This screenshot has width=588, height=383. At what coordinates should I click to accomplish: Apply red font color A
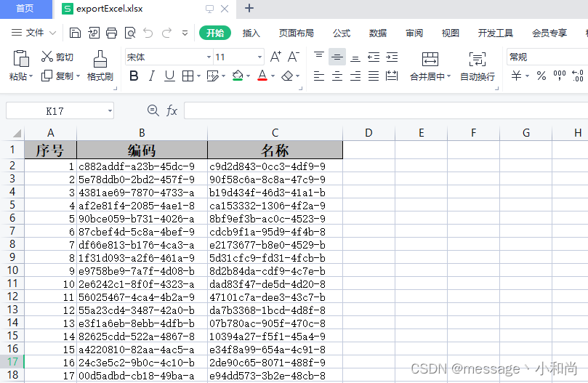pos(262,76)
